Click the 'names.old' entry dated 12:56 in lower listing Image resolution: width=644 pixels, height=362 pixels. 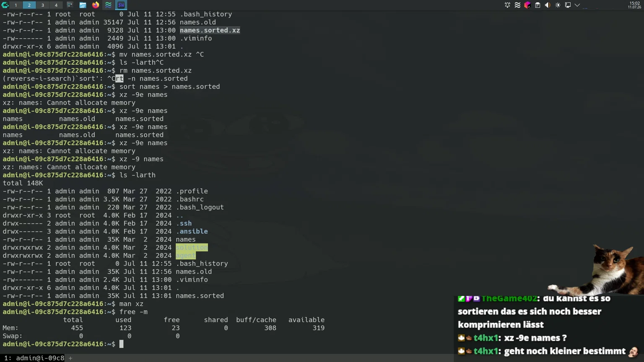[x=194, y=271]
